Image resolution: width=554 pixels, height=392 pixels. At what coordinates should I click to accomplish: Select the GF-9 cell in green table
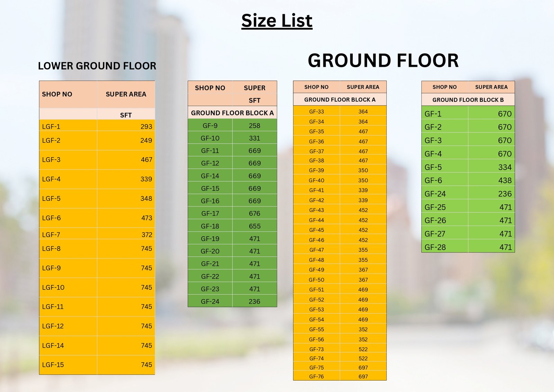[x=210, y=126]
